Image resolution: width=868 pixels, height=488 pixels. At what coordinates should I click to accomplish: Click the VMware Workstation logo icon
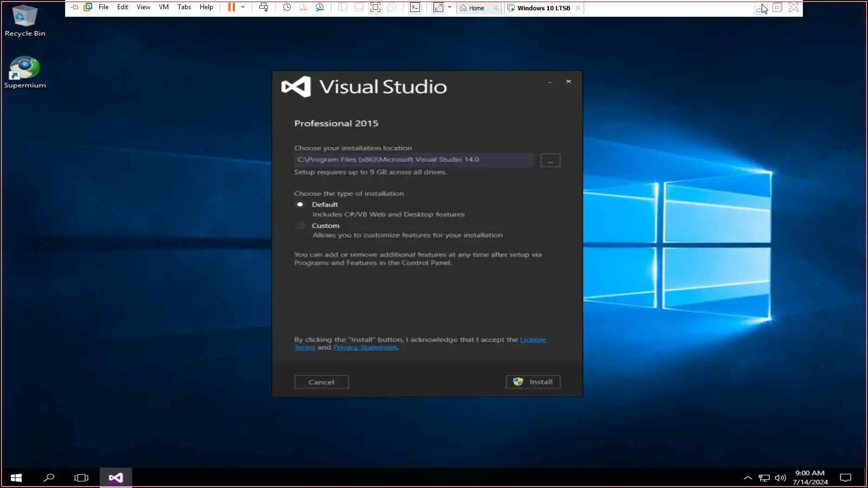pyautogui.click(x=88, y=8)
